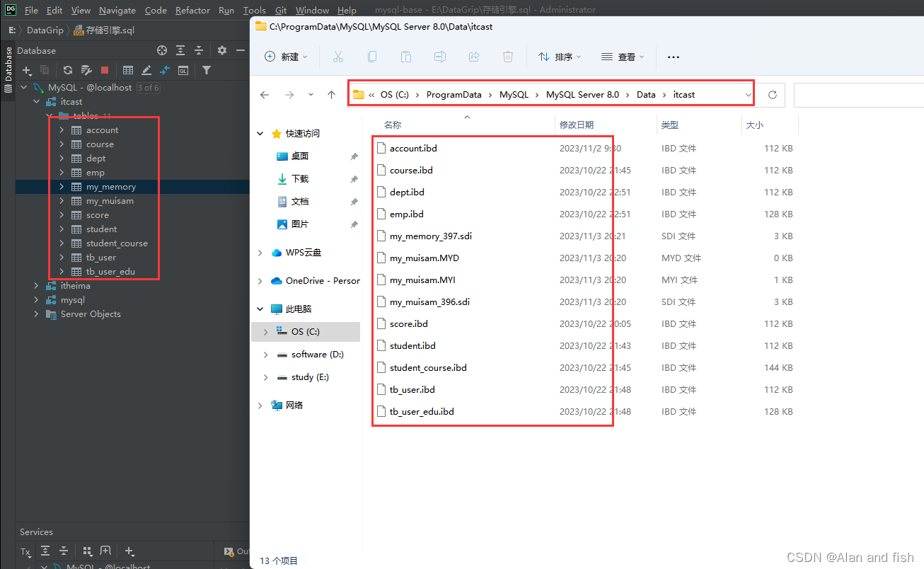Open the Window menu in DataGrip
This screenshot has width=924, height=569.
click(312, 10)
